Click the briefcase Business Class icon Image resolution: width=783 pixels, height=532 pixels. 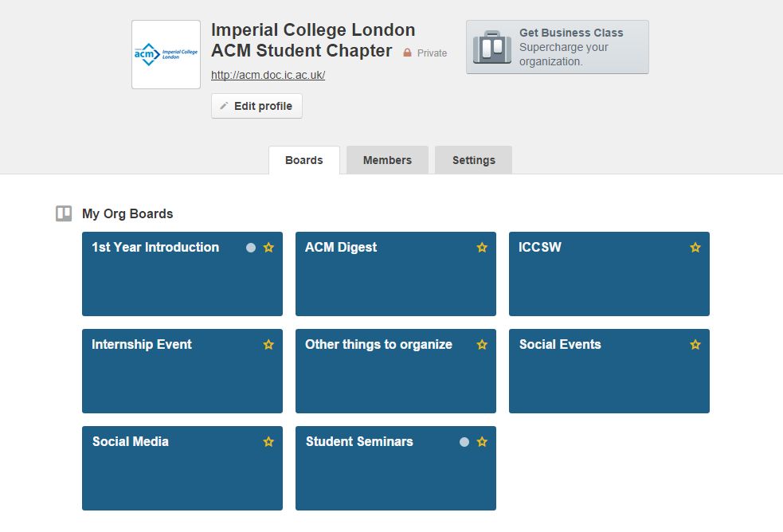[x=492, y=47]
